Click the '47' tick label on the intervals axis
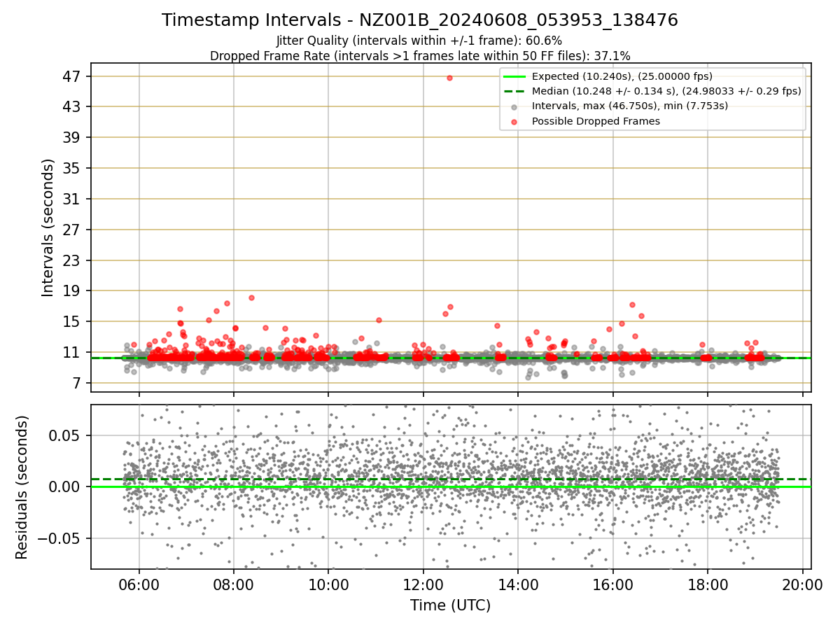The width and height of the screenshot is (840, 630). pyautogui.click(x=71, y=76)
